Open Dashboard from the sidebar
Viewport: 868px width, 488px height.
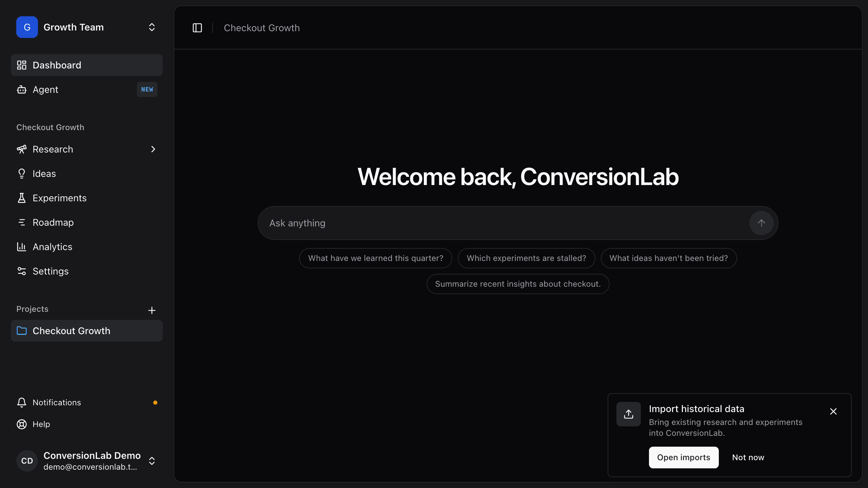coord(87,65)
